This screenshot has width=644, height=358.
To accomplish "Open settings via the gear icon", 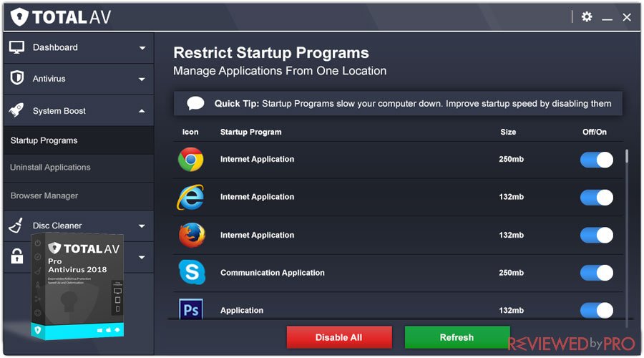I will 587,17.
